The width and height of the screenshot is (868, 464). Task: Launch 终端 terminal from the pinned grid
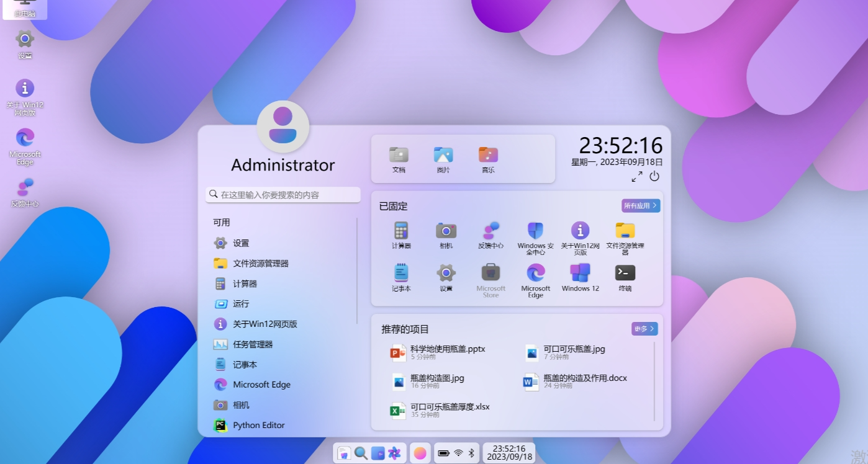click(625, 278)
